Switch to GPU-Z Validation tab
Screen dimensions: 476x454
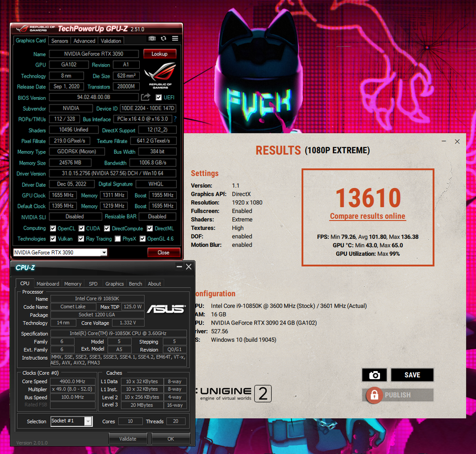tap(111, 41)
